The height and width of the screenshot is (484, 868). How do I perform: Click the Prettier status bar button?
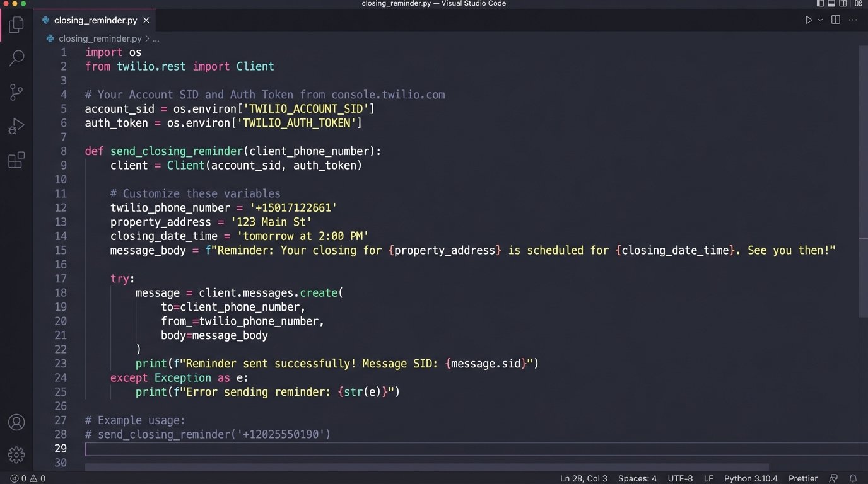click(803, 478)
